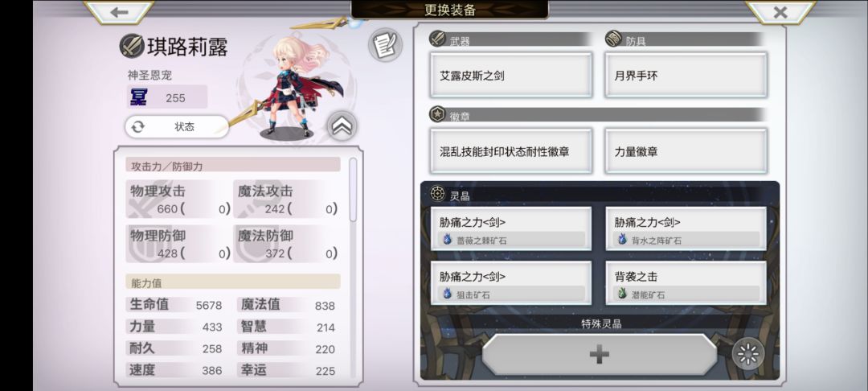The height and width of the screenshot is (391, 868).
Task: Add special crystal with plus button
Action: [600, 355]
